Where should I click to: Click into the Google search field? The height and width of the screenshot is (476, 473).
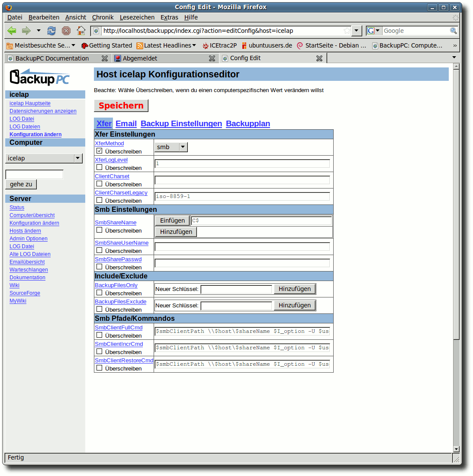(415, 31)
